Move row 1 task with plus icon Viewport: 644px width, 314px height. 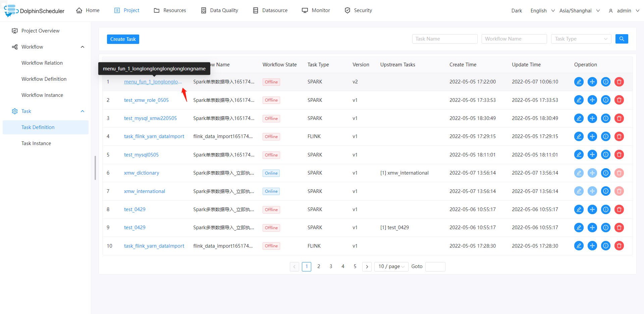pyautogui.click(x=592, y=82)
